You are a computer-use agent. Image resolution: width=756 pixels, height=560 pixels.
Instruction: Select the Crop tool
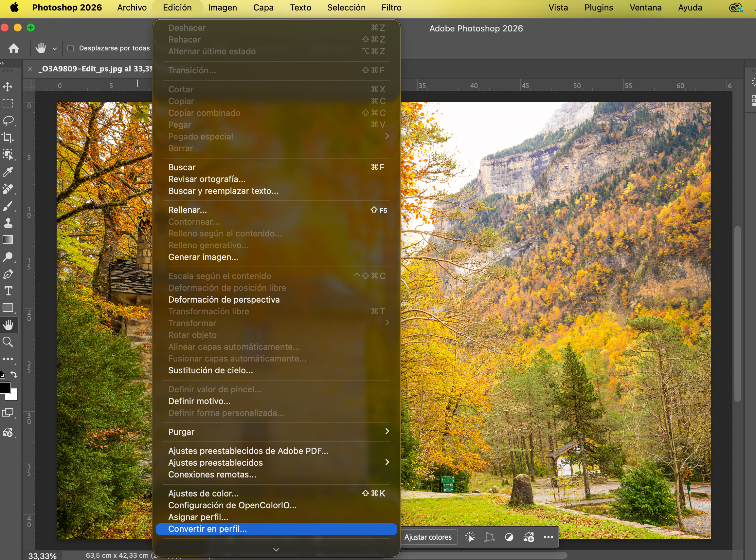click(8, 137)
